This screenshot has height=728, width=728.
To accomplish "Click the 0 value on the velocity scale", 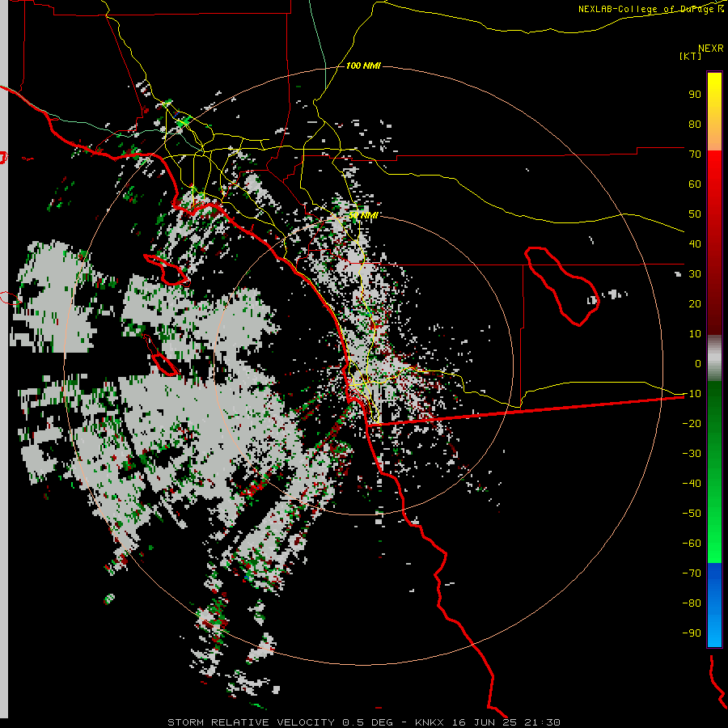I will [x=698, y=363].
